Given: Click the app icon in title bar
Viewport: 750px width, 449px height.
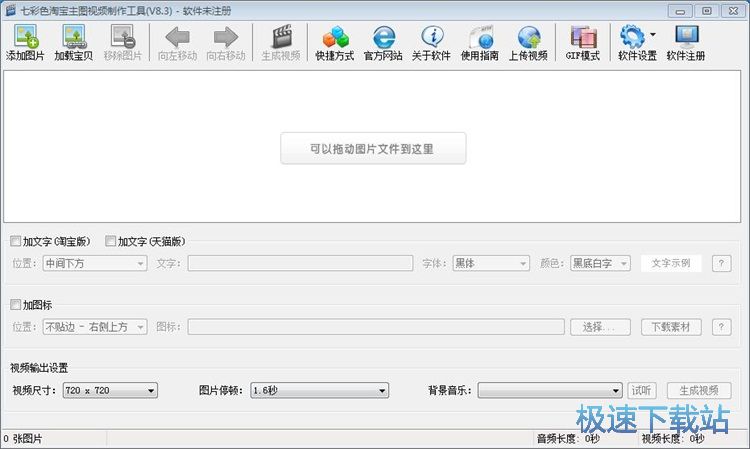Looking at the screenshot, I should click(x=10, y=10).
